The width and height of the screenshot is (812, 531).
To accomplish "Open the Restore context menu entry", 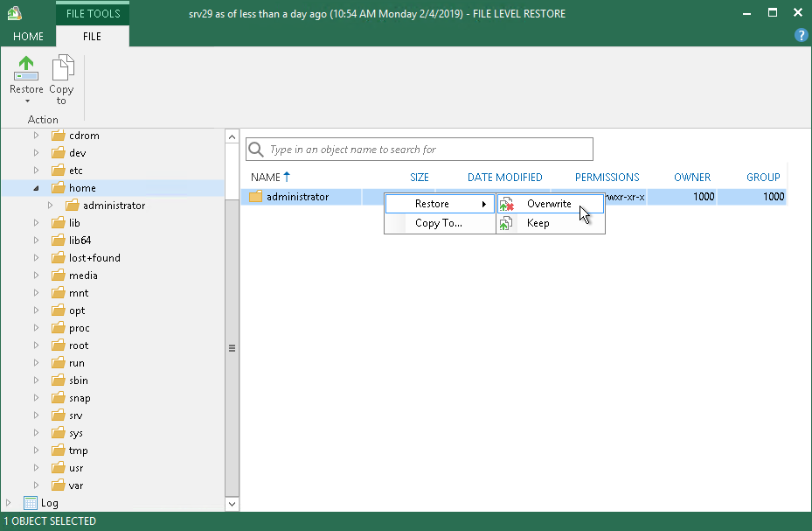I will 440,204.
